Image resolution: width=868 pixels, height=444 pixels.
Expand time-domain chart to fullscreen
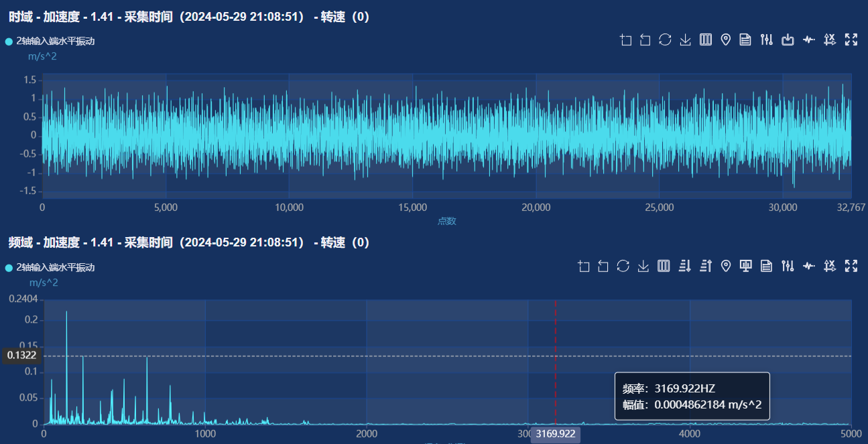851,40
